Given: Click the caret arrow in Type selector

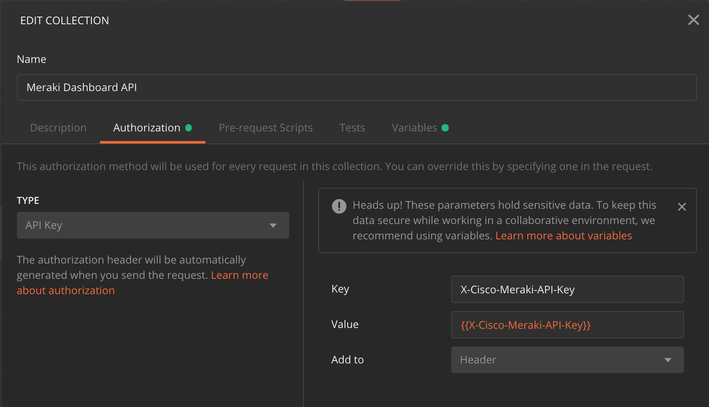Looking at the screenshot, I should pyautogui.click(x=273, y=226).
